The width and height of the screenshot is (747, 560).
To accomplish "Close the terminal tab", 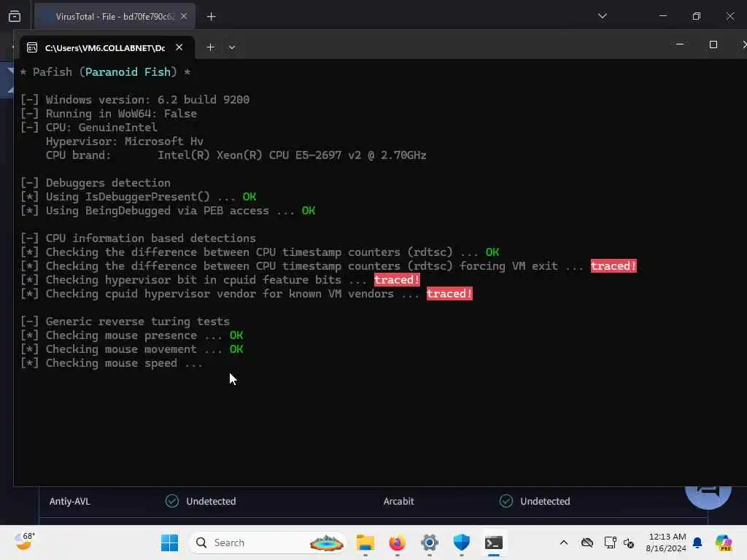I will tap(179, 47).
